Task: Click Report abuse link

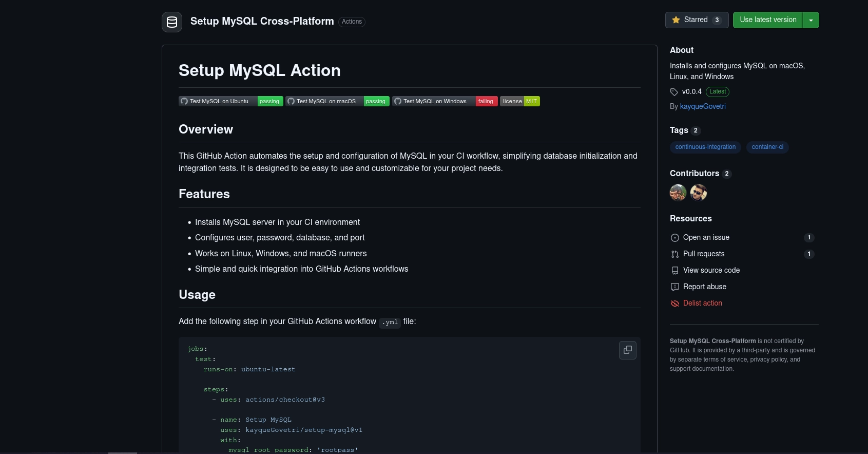Action: click(705, 287)
